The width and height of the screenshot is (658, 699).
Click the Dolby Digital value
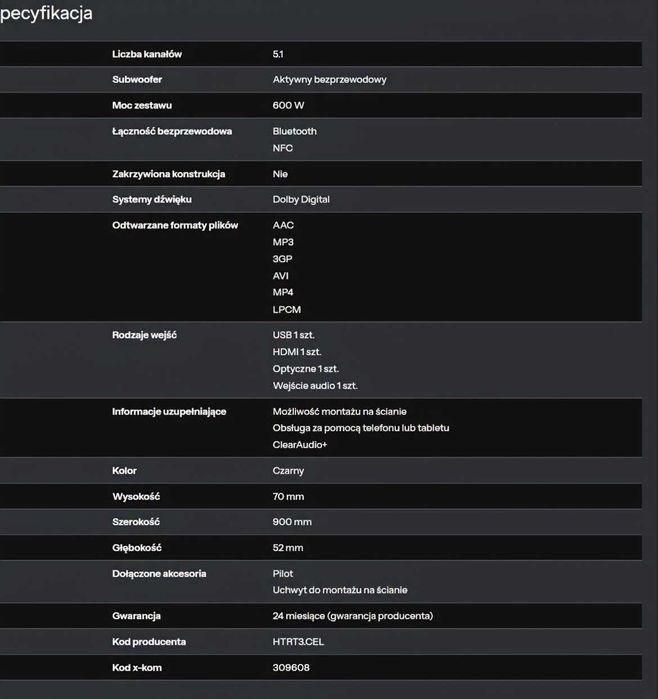click(x=301, y=200)
